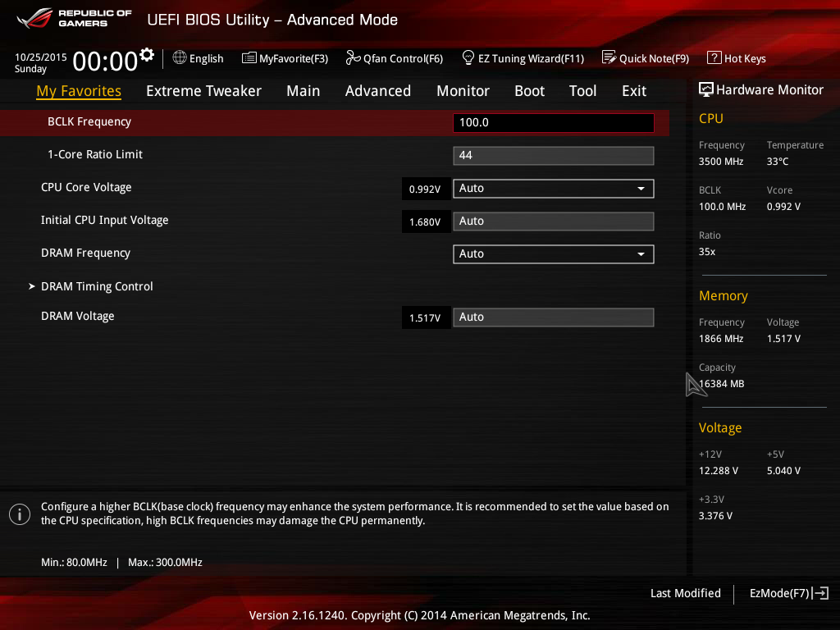Click the 5.040 V reading
This screenshot has height=630, width=840.
click(x=783, y=470)
